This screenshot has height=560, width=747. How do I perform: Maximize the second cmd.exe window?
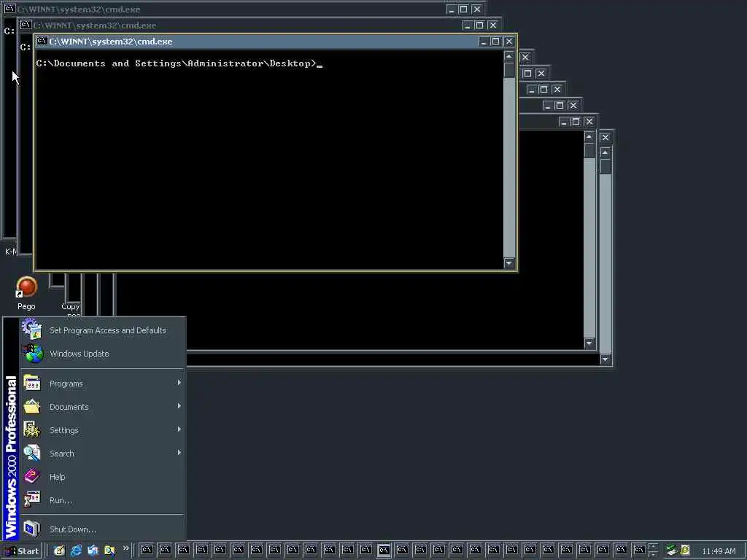[x=479, y=26]
